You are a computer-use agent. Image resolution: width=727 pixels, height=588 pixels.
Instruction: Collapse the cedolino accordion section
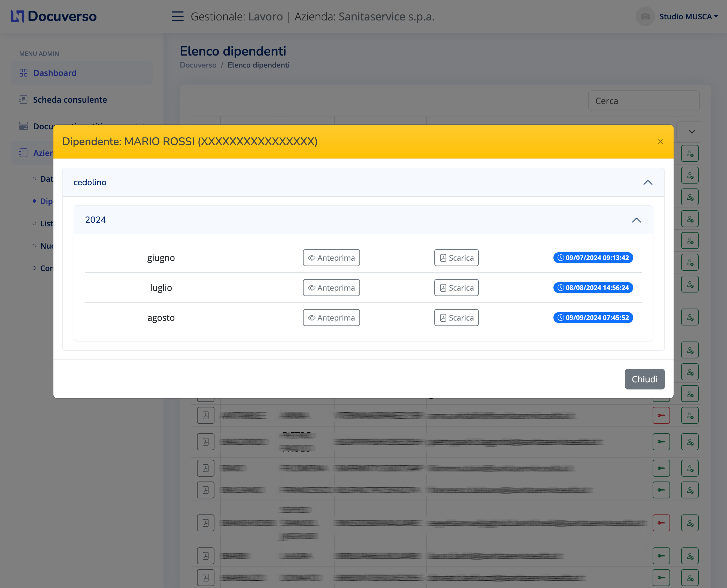click(647, 182)
